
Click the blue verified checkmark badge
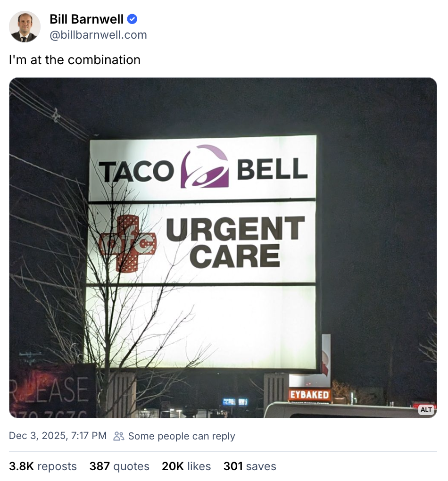(132, 19)
